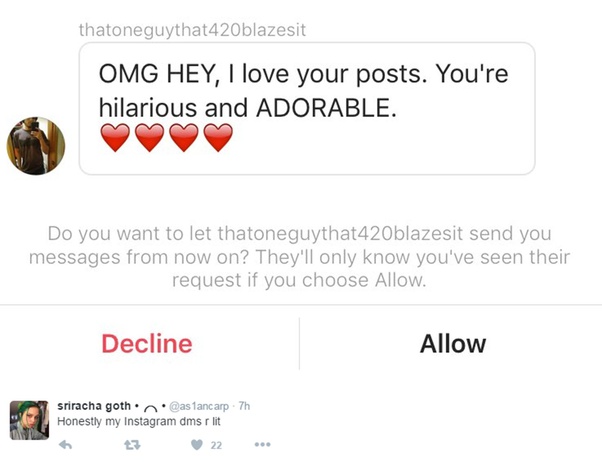Screen dimensions: 602x462
Task: Click the third red heart emoji in message
Action: click(x=184, y=137)
